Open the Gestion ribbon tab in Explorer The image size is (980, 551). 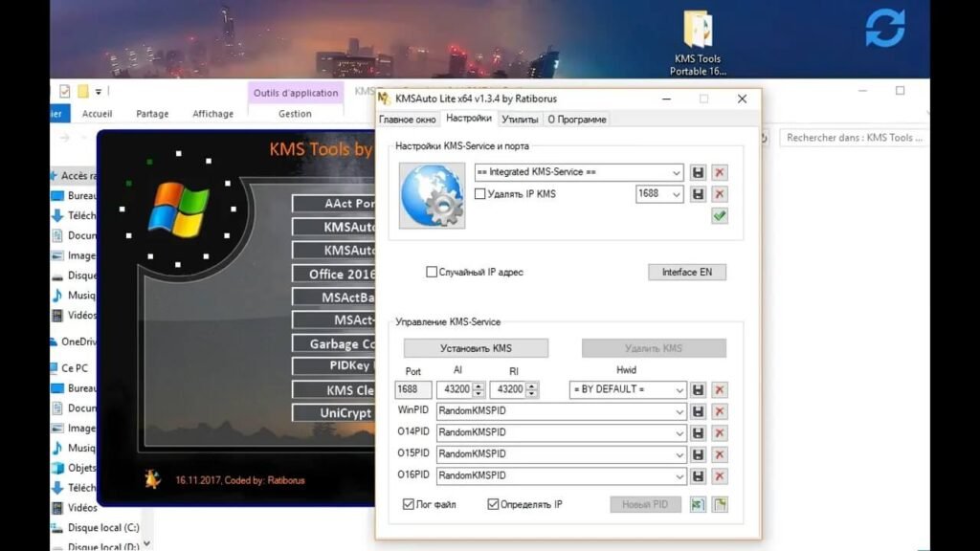pyautogui.click(x=295, y=114)
